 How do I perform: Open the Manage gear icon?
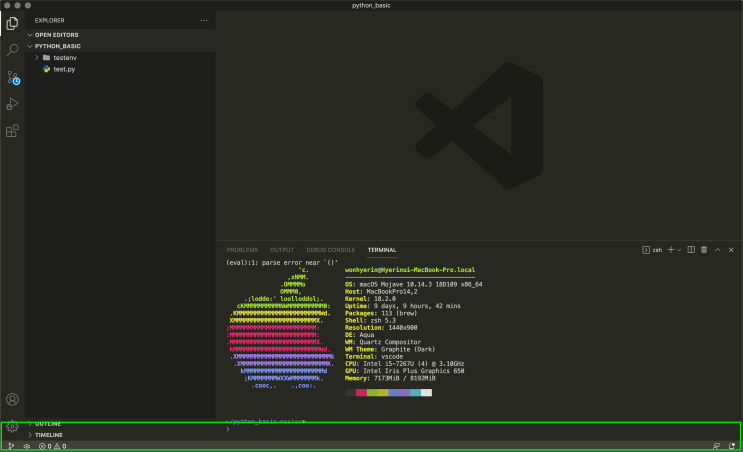point(12,426)
